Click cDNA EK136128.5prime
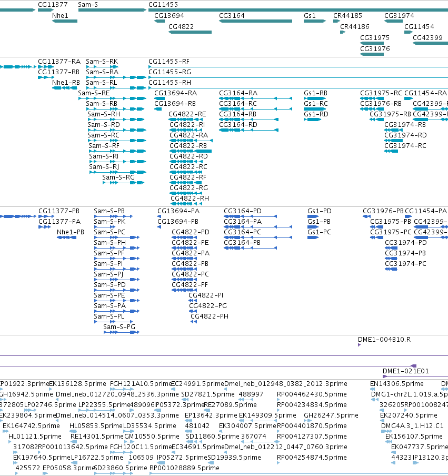Image resolution: width=448 pixels, height=476 pixels. pyautogui.click(x=78, y=384)
